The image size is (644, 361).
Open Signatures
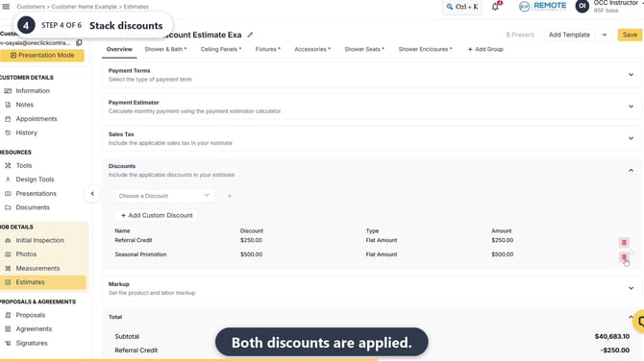[31, 343]
